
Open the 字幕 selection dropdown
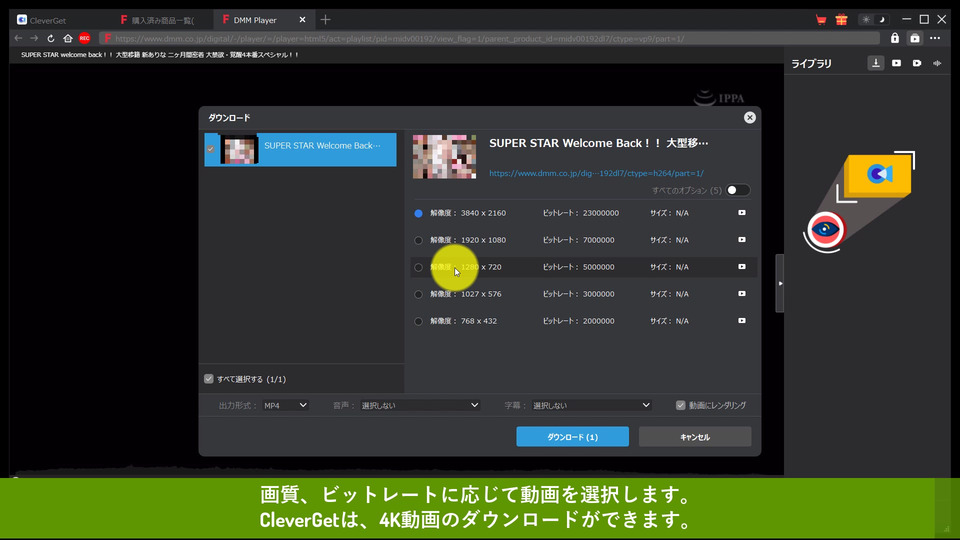click(x=591, y=405)
